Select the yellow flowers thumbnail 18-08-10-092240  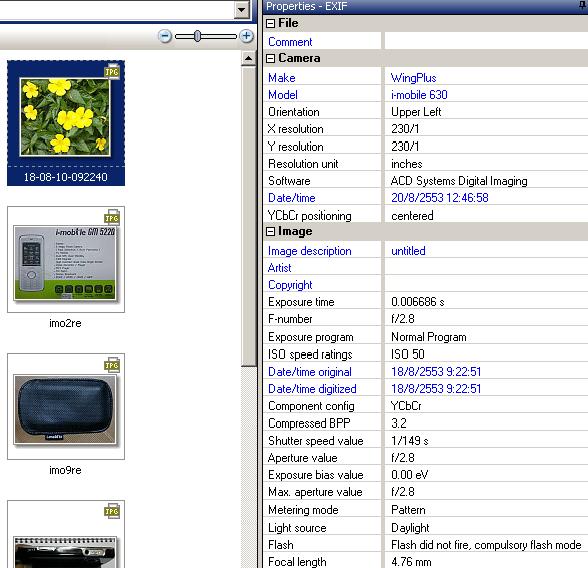(66, 123)
